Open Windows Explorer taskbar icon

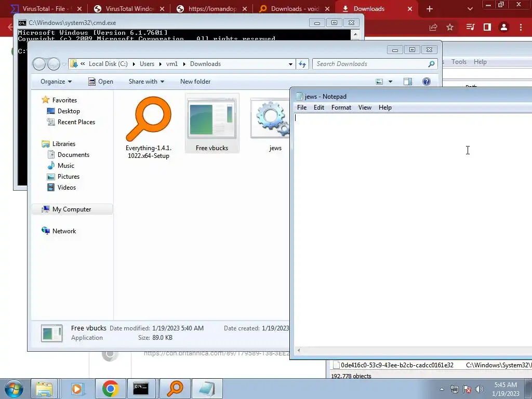coord(45,389)
